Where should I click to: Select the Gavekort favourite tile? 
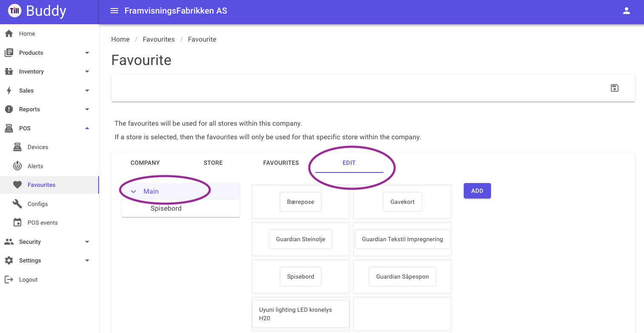click(x=403, y=202)
